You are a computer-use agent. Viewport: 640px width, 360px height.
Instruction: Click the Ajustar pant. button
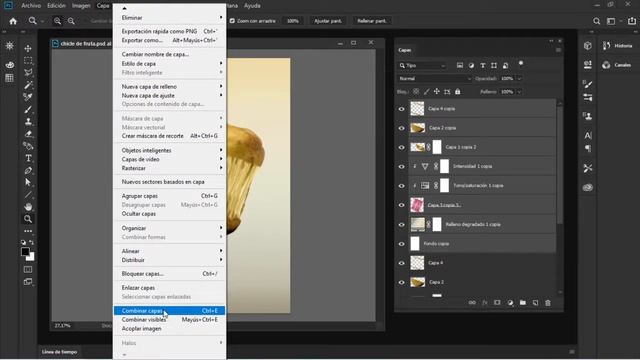pyautogui.click(x=328, y=21)
